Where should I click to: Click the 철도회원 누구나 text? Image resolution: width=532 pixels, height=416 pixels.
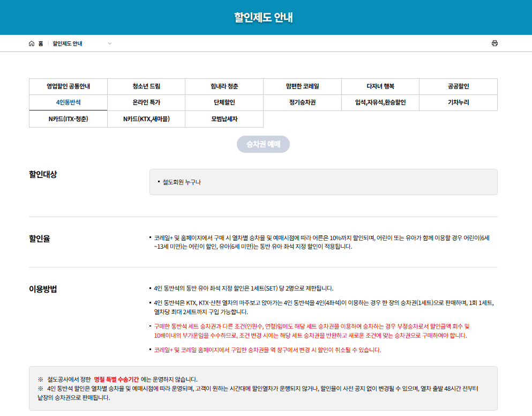[182, 182]
